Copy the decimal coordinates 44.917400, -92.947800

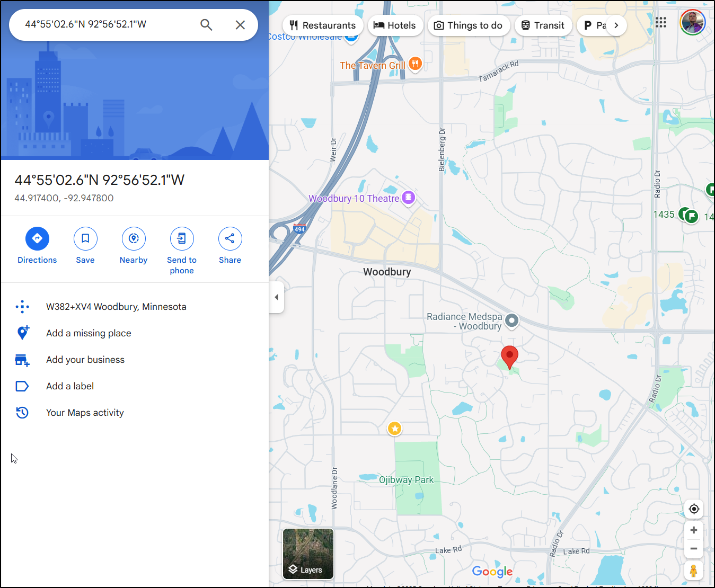pos(64,198)
